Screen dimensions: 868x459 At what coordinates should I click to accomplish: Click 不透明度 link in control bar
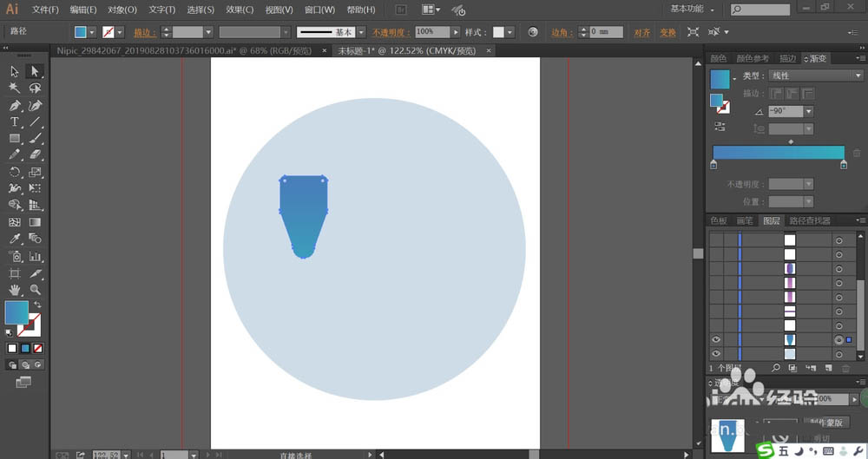tap(391, 33)
